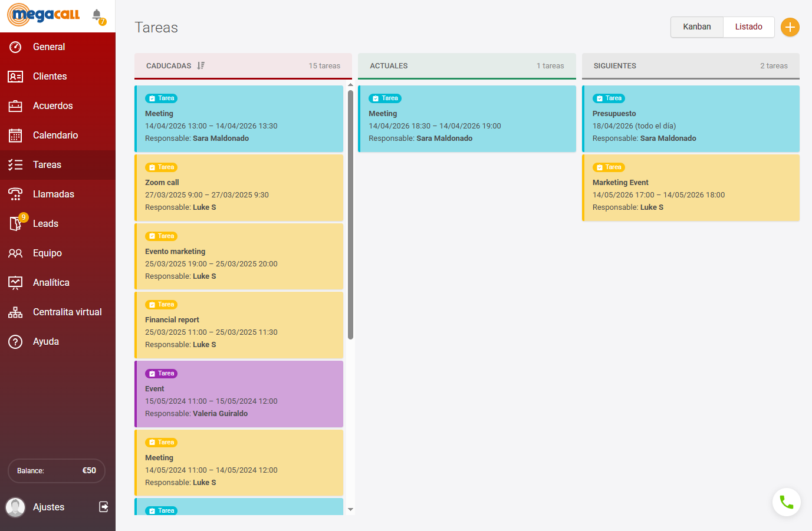This screenshot has height=531, width=812.
Task: Switch to the Kanban tab
Action: click(696, 27)
